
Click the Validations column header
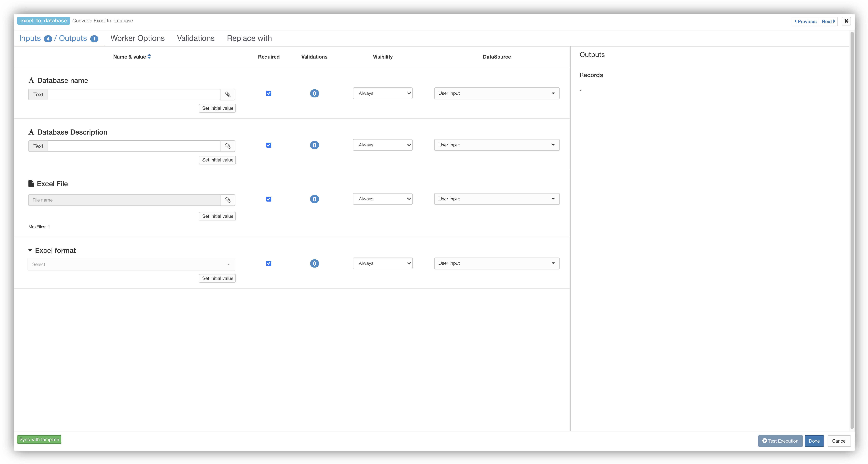[x=314, y=57]
